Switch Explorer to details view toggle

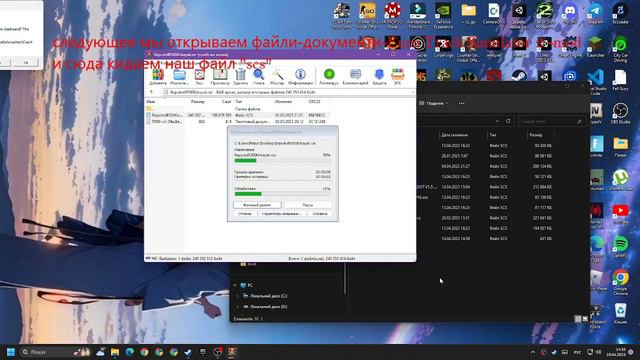[x=578, y=319]
